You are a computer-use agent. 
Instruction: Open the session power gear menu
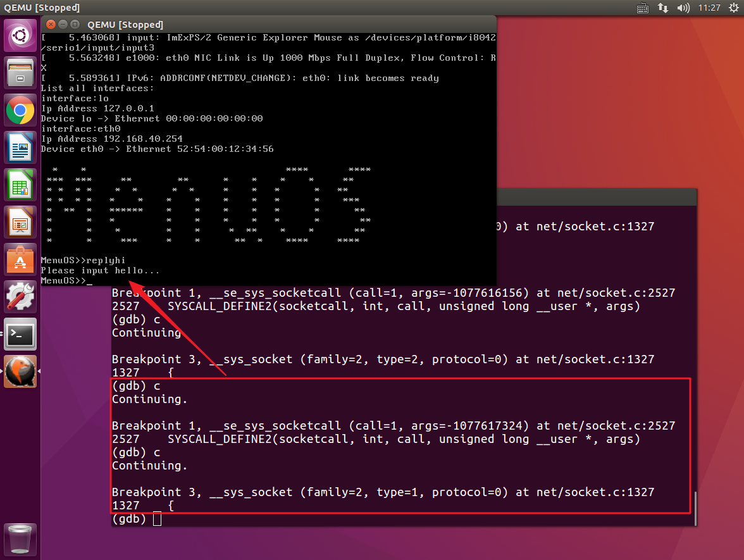(x=734, y=8)
